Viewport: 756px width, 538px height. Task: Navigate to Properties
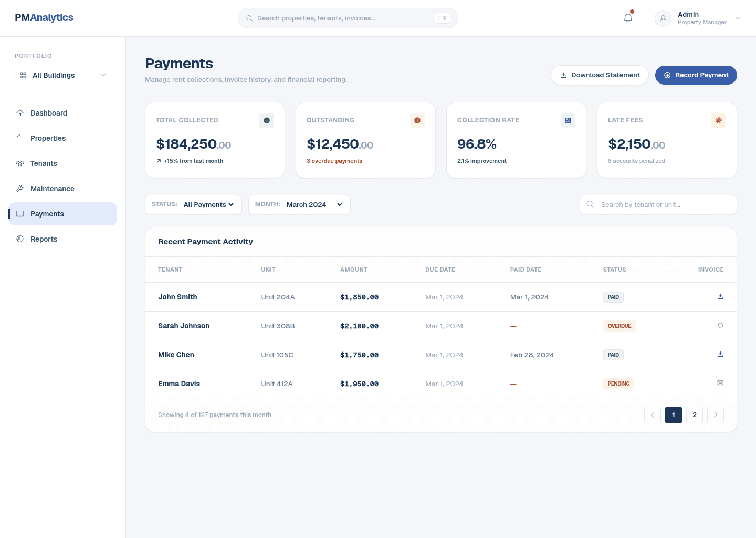click(63, 138)
